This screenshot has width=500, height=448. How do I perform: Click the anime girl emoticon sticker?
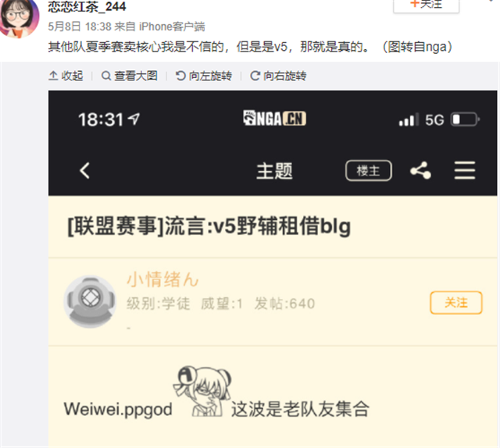202,391
